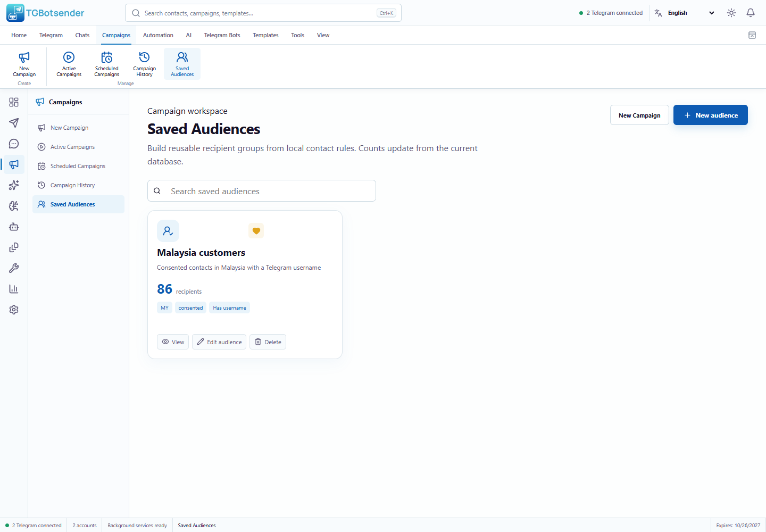Open the settings gear in the left rail
This screenshot has width=766, height=532.
click(x=14, y=310)
